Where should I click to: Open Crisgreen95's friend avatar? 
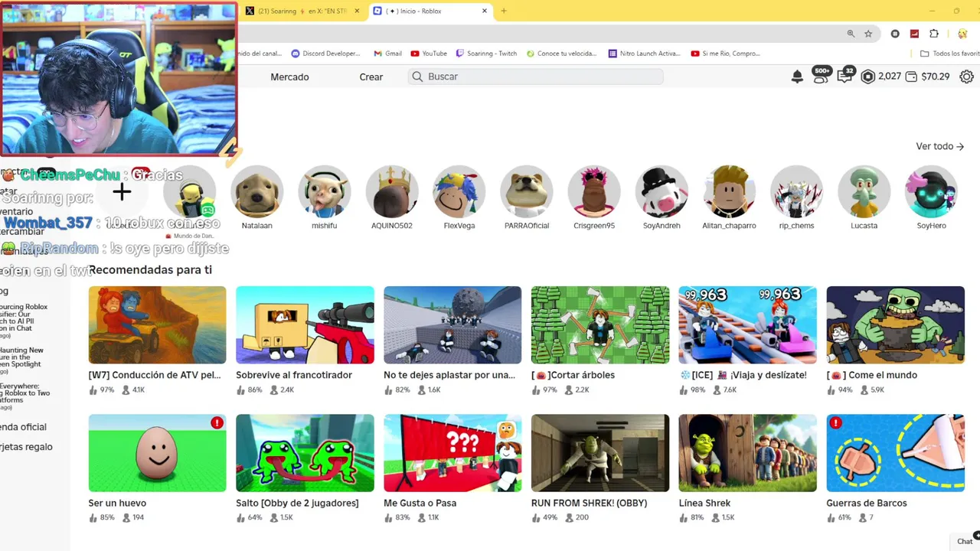[594, 191]
